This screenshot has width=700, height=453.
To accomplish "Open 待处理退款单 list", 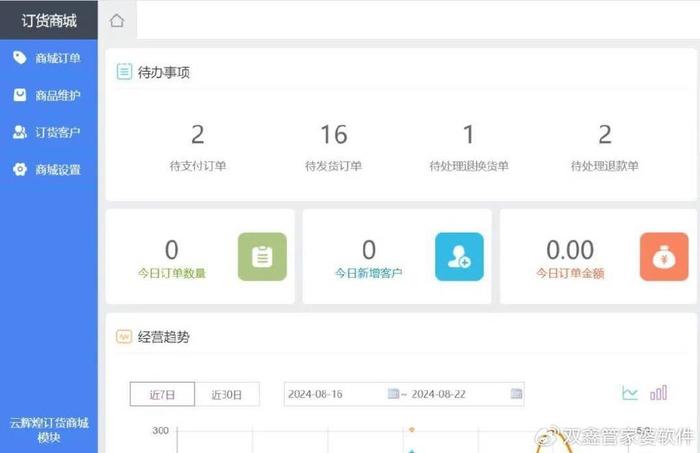I will [x=604, y=146].
